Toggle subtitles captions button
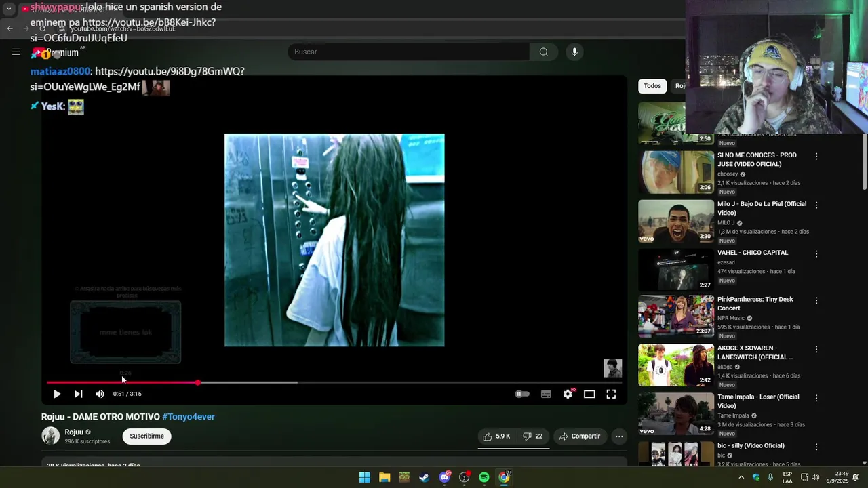Viewport: 868px width, 488px height. tap(546, 394)
